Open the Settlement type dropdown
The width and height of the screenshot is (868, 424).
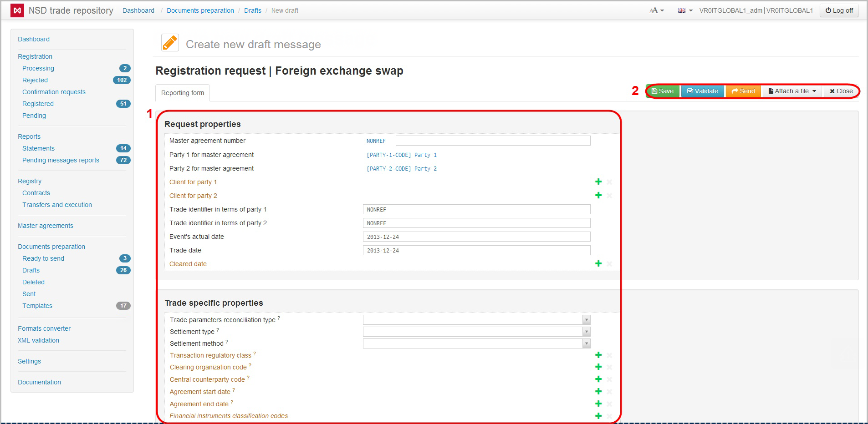coord(586,332)
